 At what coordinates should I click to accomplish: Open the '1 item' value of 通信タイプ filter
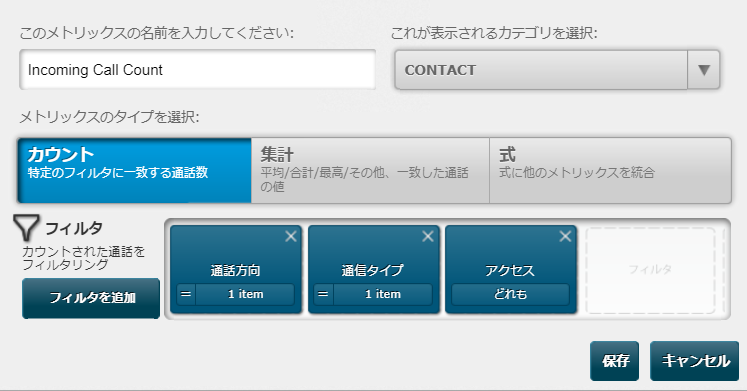(383, 294)
